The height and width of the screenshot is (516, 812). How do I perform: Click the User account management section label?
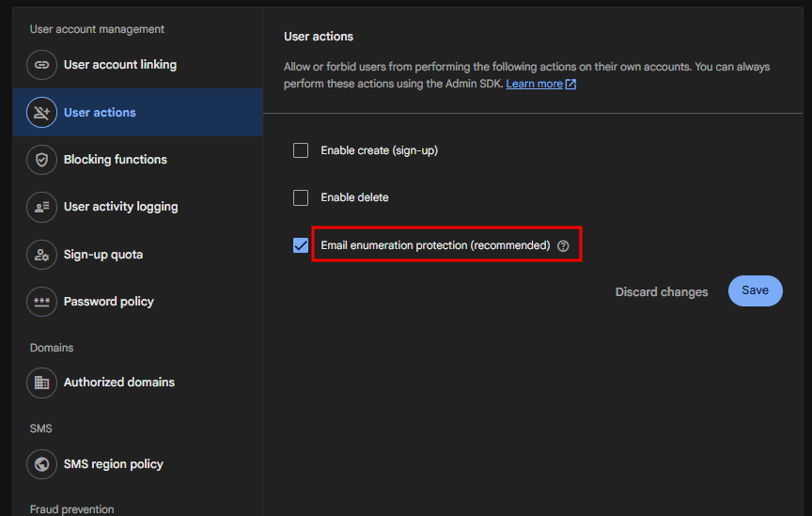tap(97, 29)
